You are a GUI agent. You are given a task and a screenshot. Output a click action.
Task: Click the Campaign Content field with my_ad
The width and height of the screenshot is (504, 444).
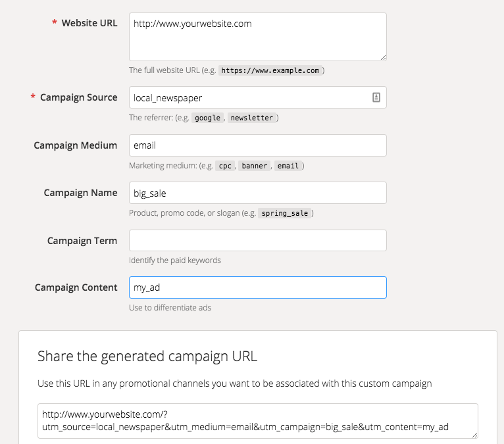coord(258,287)
